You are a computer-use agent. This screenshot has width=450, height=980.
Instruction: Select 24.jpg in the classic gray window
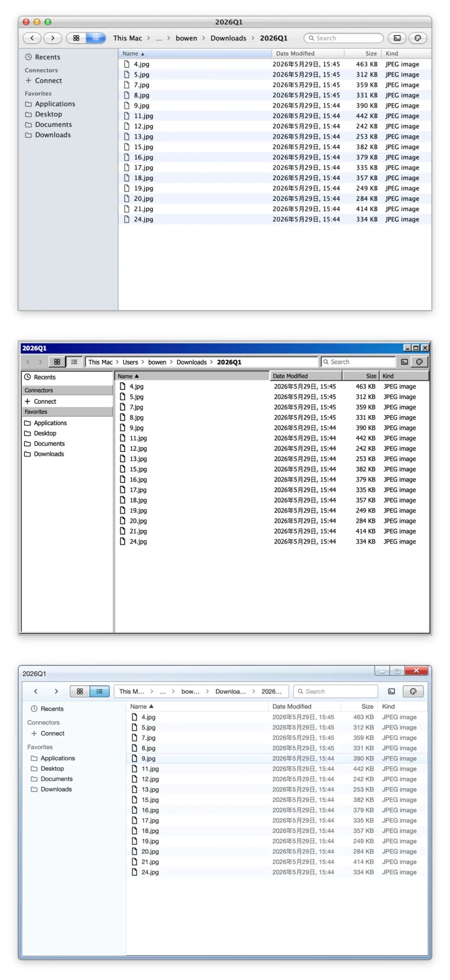point(272,541)
